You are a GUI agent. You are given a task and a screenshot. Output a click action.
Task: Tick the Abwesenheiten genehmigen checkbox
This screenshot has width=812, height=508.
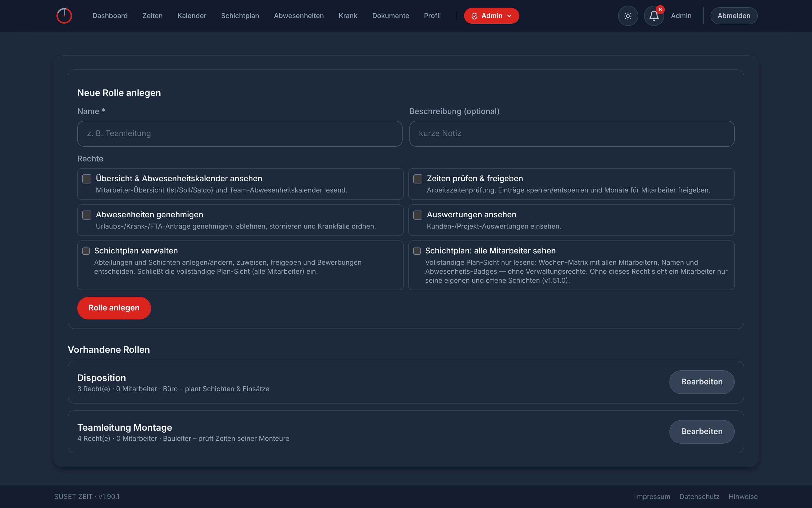(x=87, y=215)
